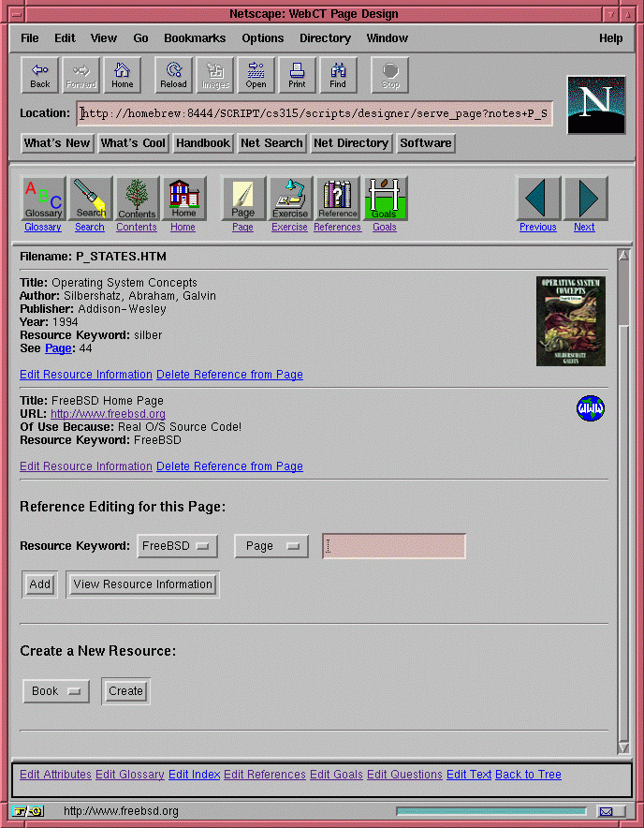Click the References books icon

(x=337, y=199)
